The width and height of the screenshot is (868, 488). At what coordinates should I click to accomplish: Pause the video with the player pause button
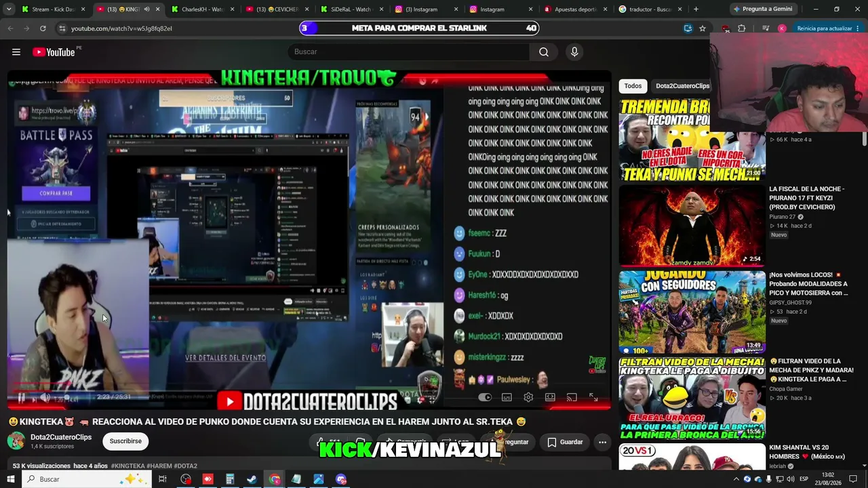tap(21, 398)
